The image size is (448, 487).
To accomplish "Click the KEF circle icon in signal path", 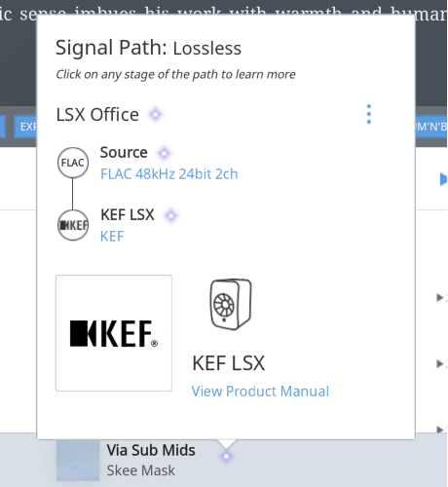I will [73, 225].
